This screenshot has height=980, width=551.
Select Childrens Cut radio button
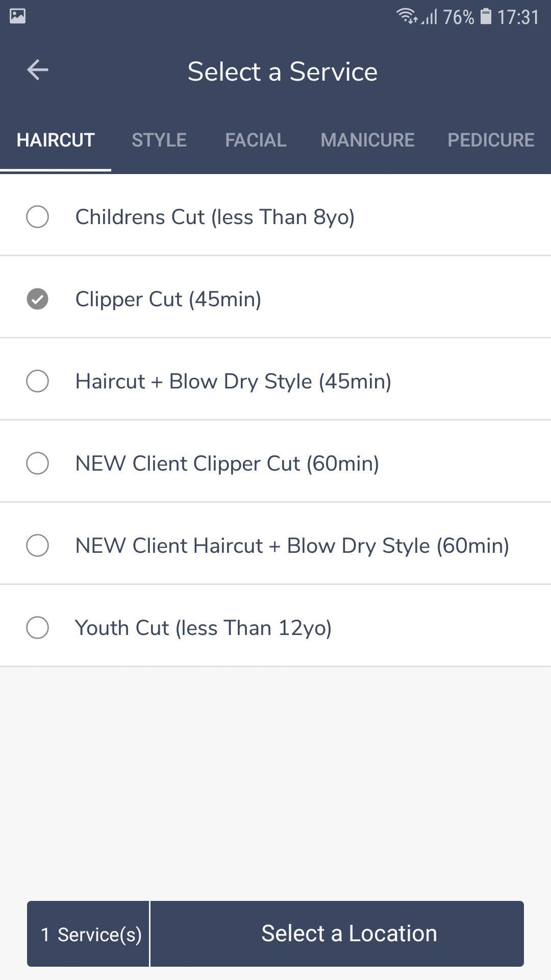click(x=37, y=216)
